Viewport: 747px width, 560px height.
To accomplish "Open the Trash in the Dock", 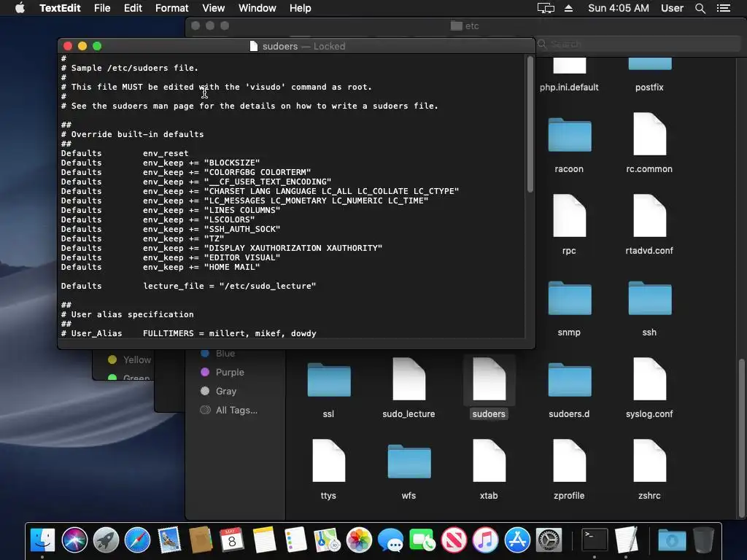I will click(x=703, y=540).
